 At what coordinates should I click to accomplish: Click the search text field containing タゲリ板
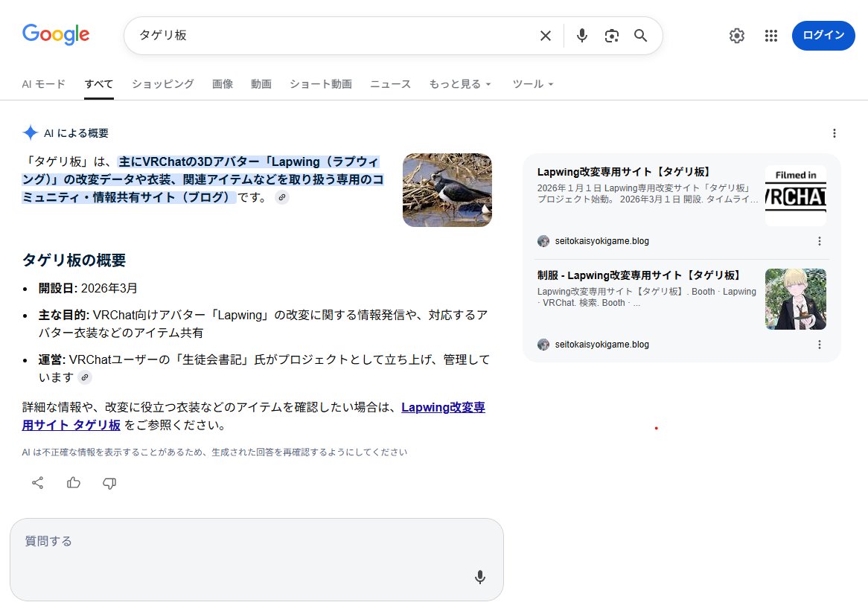[332, 36]
